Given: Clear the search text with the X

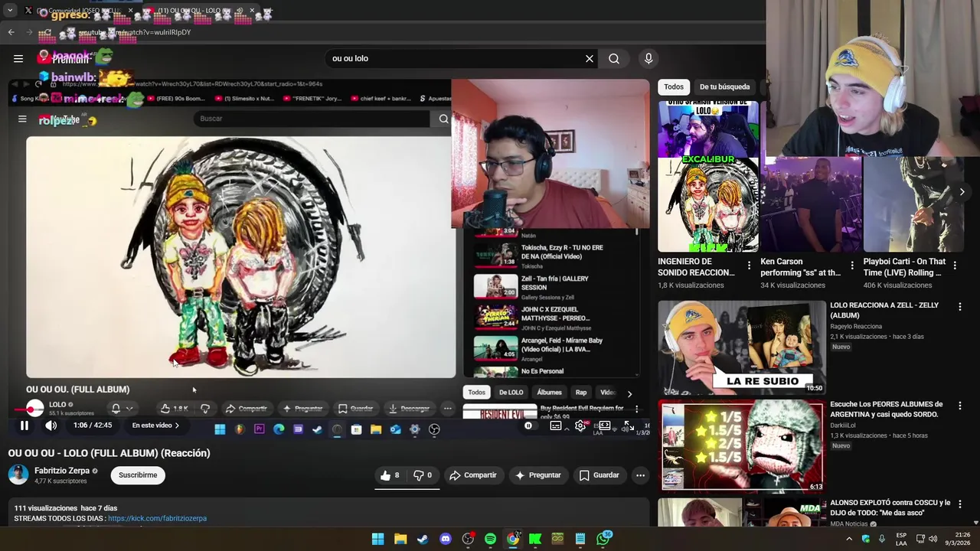Looking at the screenshot, I should tap(590, 58).
